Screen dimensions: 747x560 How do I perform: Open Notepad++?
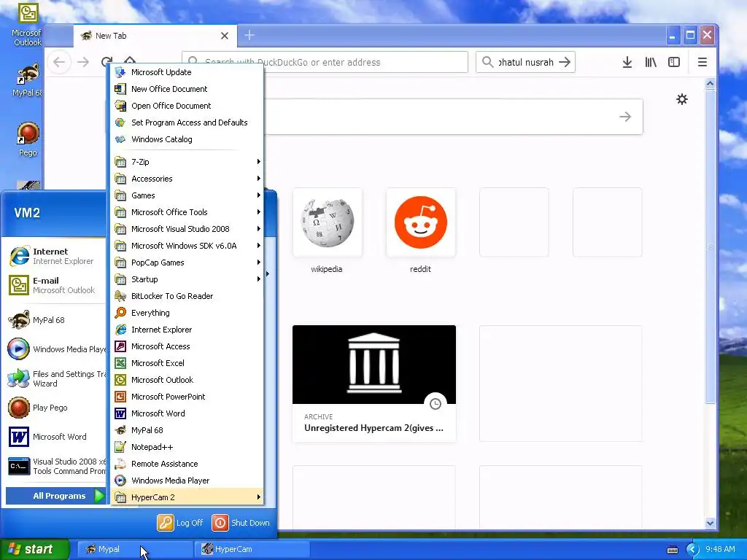click(x=187, y=447)
